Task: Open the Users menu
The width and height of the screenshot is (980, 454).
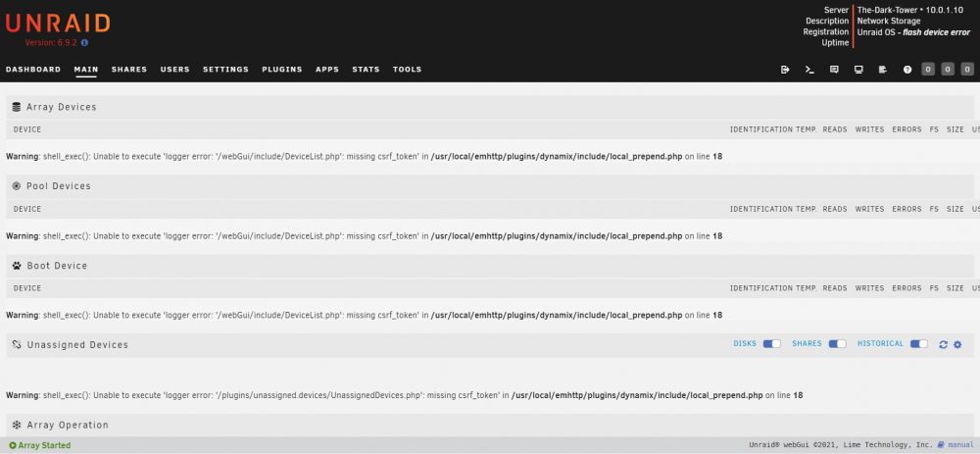Action: (175, 70)
